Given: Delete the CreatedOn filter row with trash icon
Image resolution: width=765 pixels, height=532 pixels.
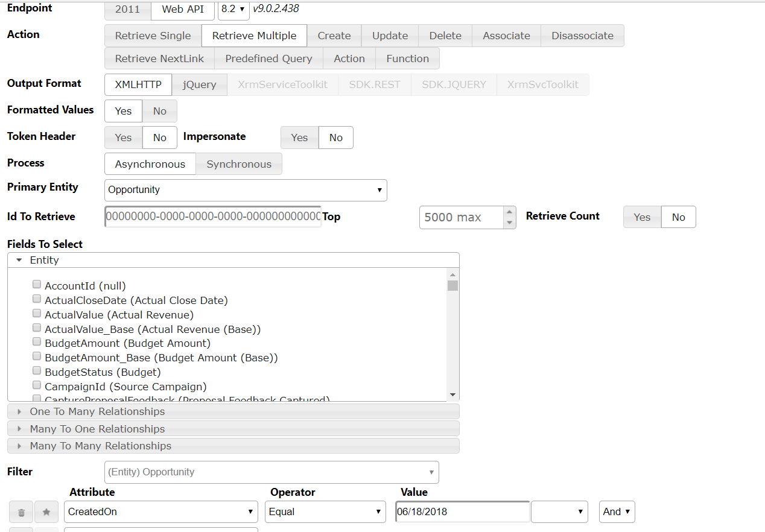Looking at the screenshot, I should 21,512.
